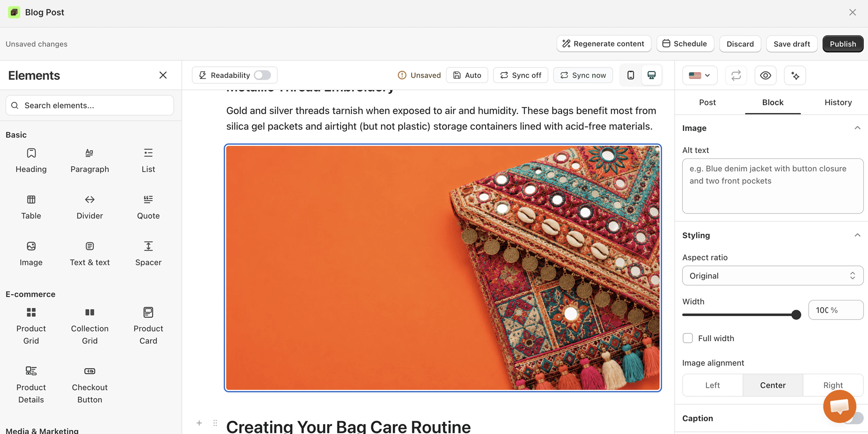
Task: Click the Width percentage field
Action: (x=836, y=310)
